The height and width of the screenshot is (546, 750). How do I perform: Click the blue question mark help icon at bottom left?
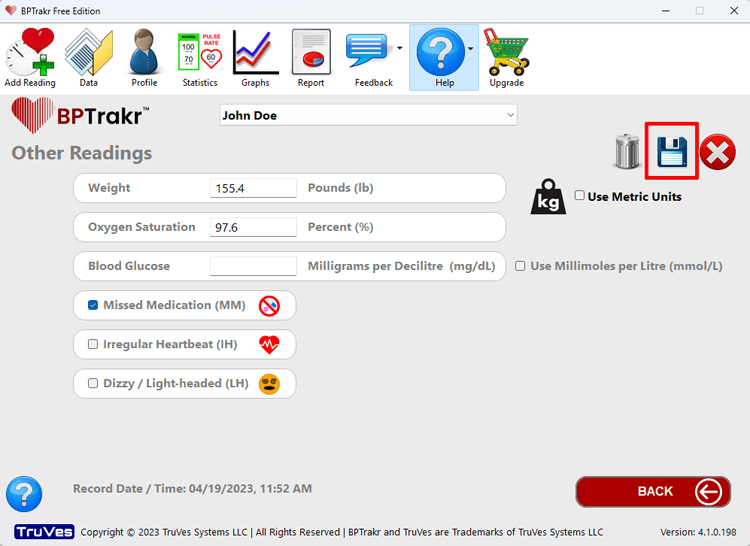[24, 494]
